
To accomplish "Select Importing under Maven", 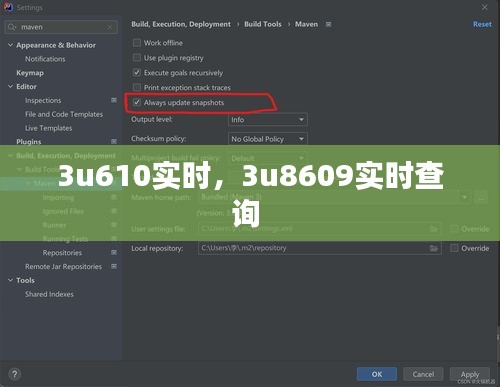I will point(58,197).
